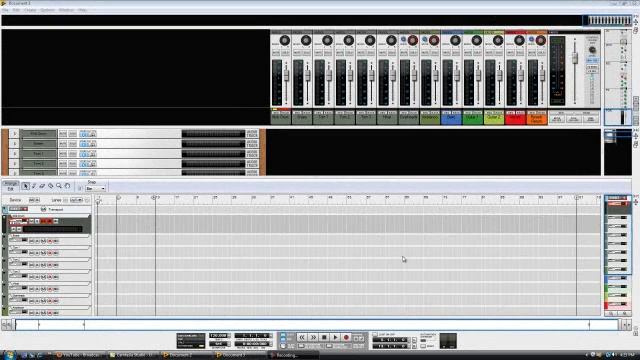Open the Snap value Bar dropdown
Screen dimensions: 640x360
click(96, 189)
